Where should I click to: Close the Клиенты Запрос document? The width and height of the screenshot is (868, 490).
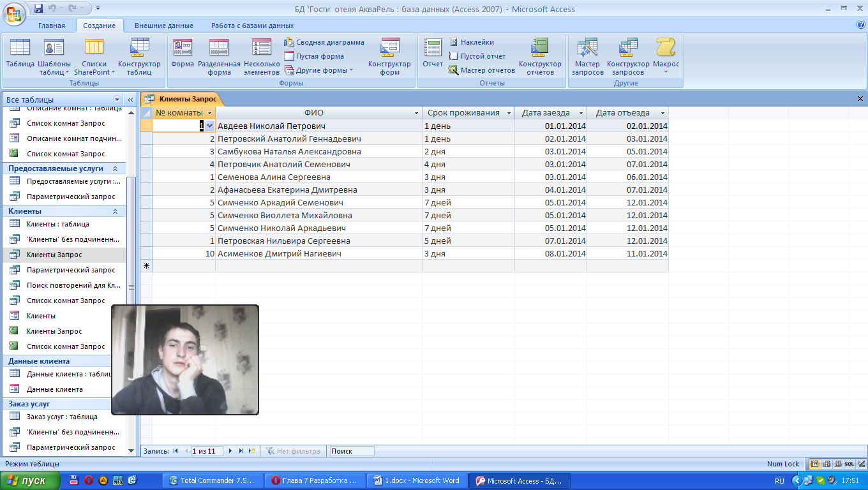tap(860, 99)
